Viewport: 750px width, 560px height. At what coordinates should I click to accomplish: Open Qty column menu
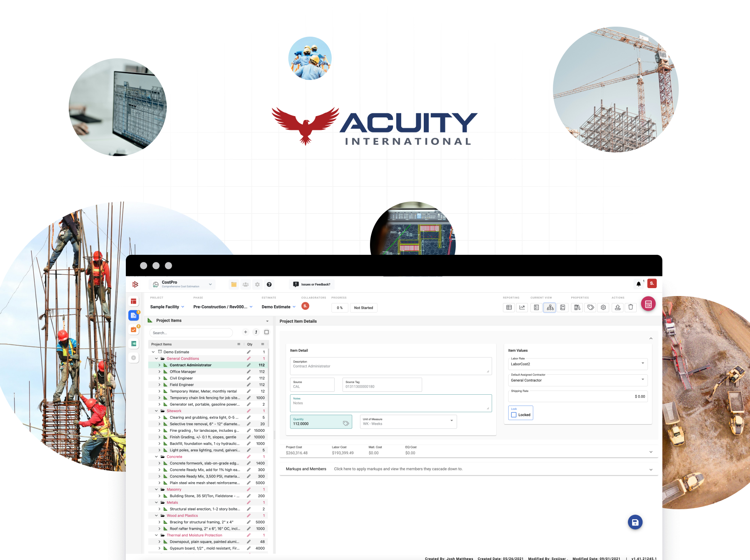tap(262, 344)
